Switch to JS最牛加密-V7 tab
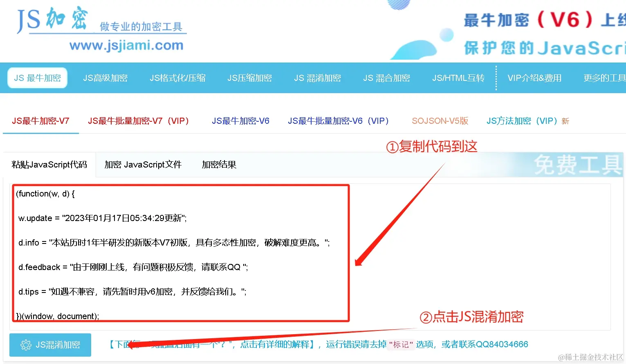Viewport: 626px width, 364px height. coord(40,121)
